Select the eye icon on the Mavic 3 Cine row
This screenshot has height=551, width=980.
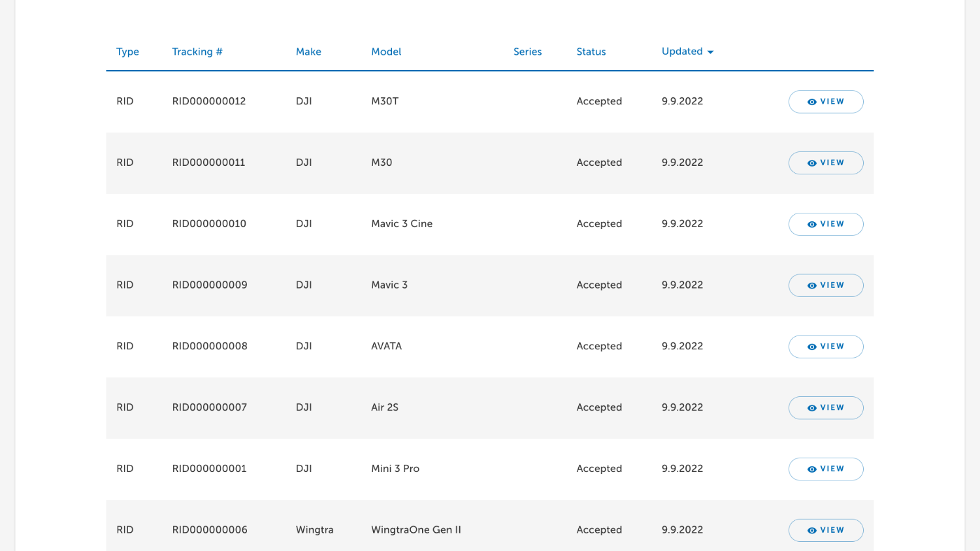(x=811, y=224)
